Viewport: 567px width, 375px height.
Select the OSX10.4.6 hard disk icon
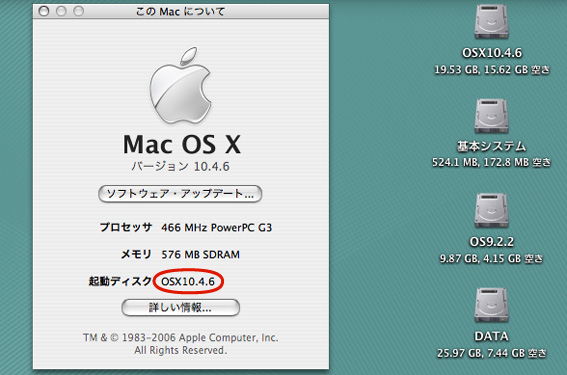(491, 22)
